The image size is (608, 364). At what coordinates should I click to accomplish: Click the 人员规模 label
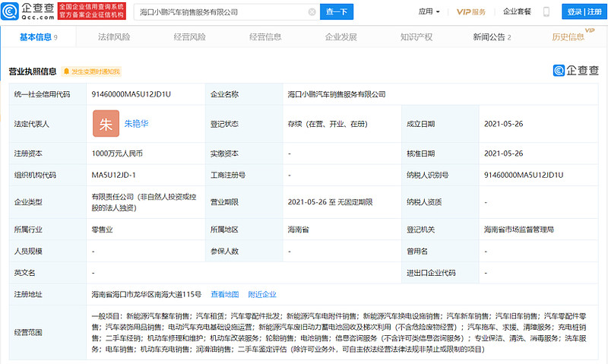[28, 252]
